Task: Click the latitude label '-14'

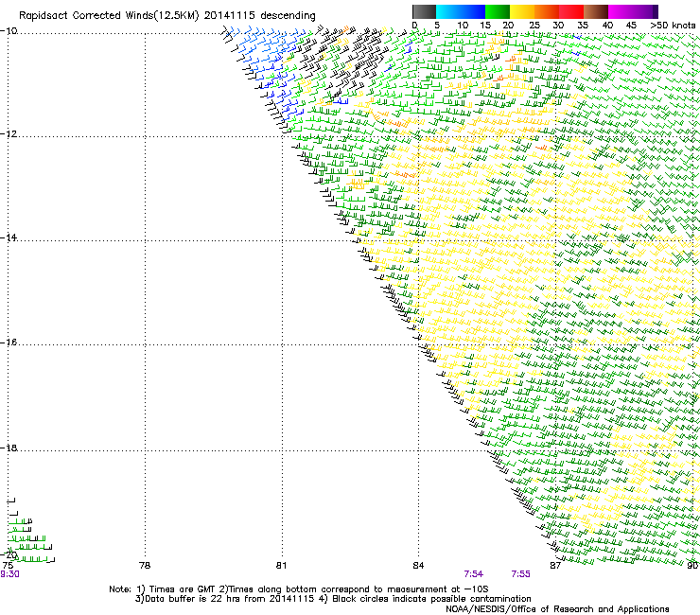Action: tap(9, 237)
